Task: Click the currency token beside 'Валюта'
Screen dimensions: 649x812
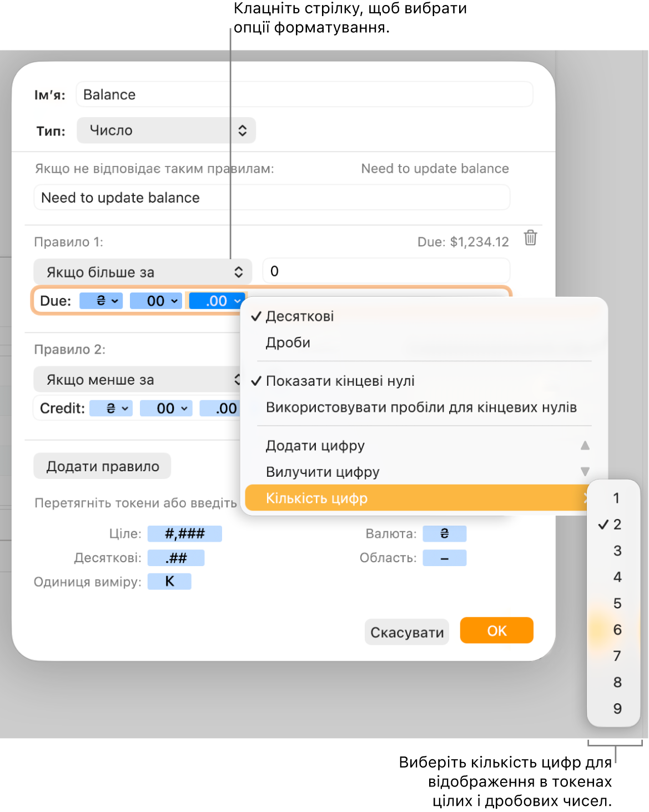Action: pos(445,534)
